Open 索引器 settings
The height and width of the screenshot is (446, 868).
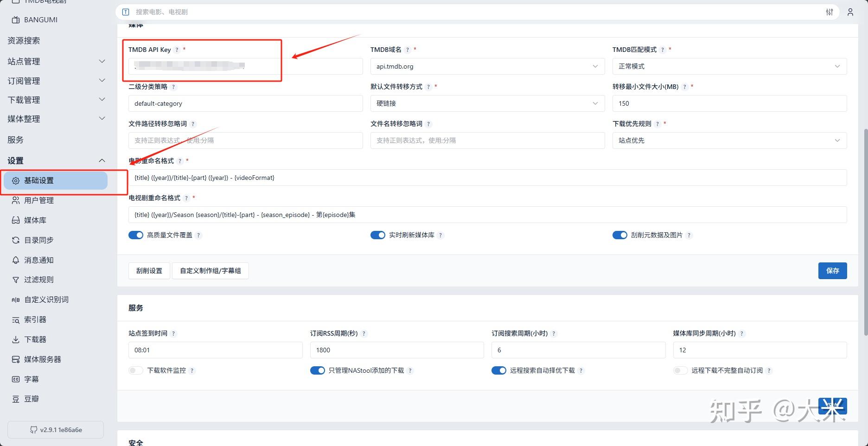(x=35, y=319)
